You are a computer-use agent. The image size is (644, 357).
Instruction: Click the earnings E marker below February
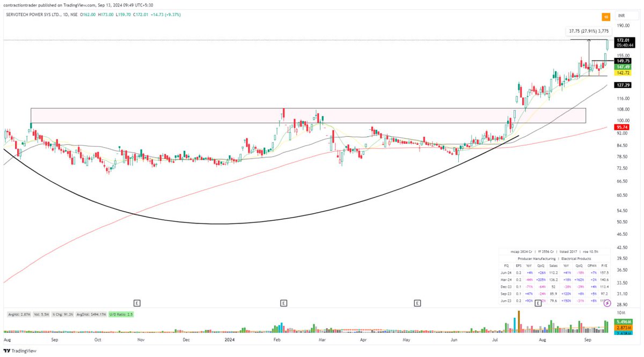pyautogui.click(x=283, y=303)
